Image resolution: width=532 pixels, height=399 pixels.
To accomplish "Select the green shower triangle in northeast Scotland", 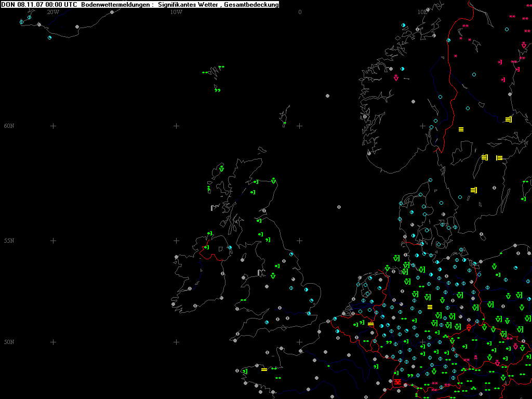I will [273, 181].
